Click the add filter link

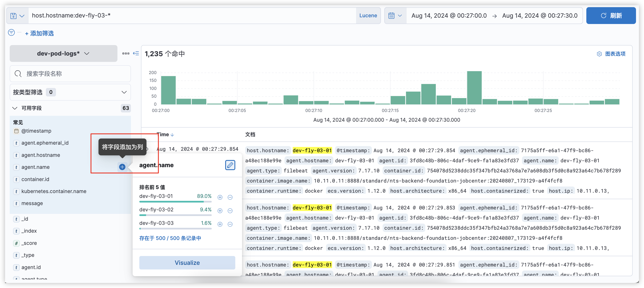pos(40,33)
